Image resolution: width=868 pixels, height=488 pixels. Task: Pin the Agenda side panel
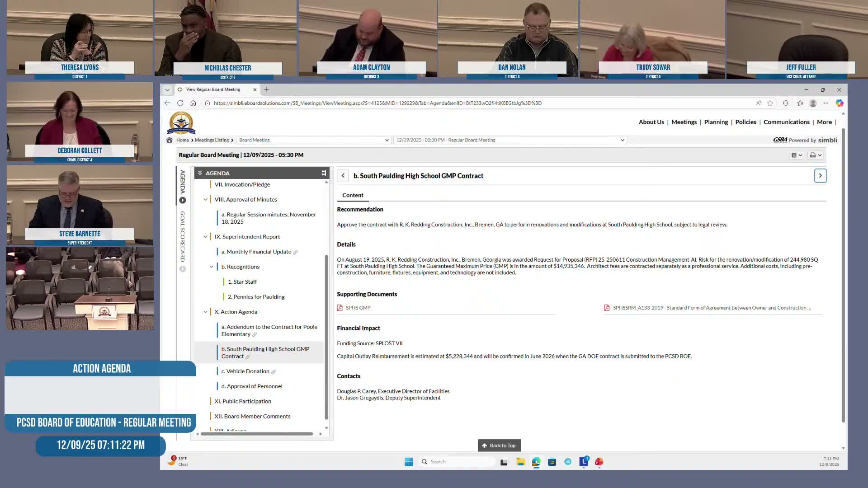pos(324,173)
